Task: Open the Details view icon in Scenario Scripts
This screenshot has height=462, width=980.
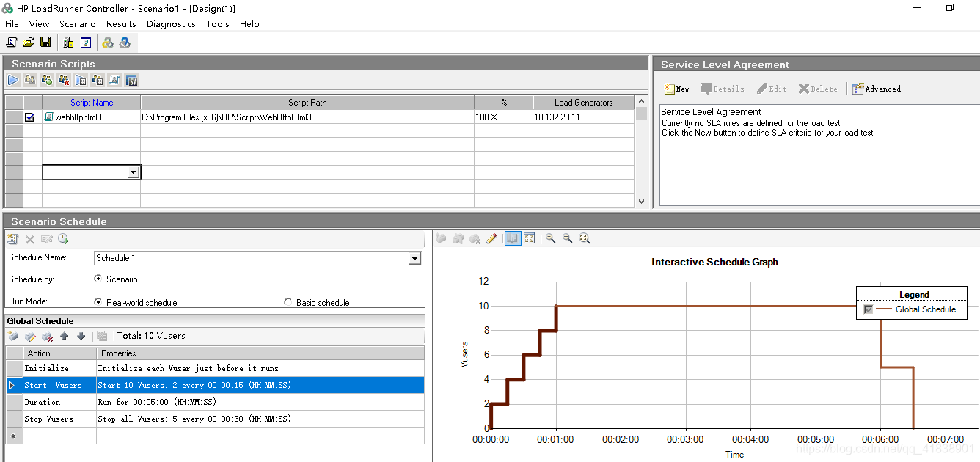Action: pos(81,80)
